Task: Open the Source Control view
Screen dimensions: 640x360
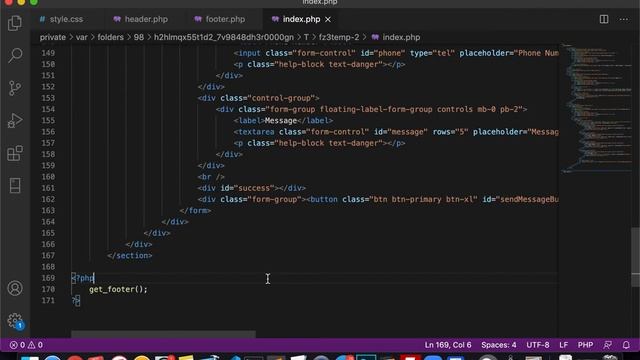Action: pyautogui.click(x=15, y=88)
